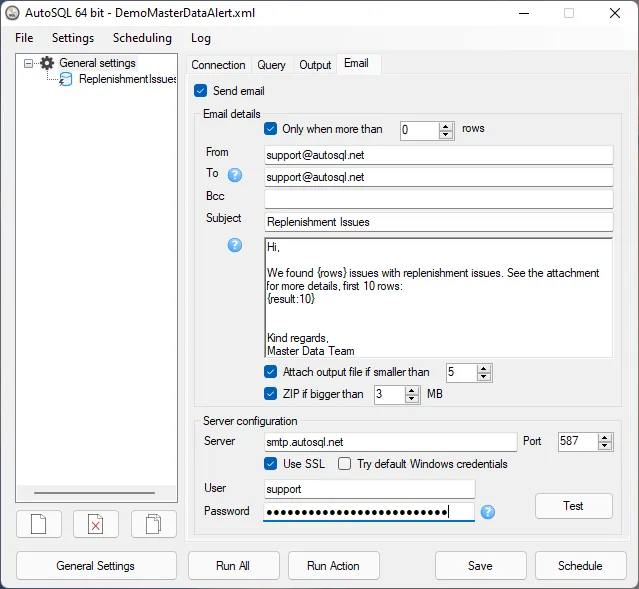The width and height of the screenshot is (639, 589).
Task: Open the File menu
Action: (24, 38)
